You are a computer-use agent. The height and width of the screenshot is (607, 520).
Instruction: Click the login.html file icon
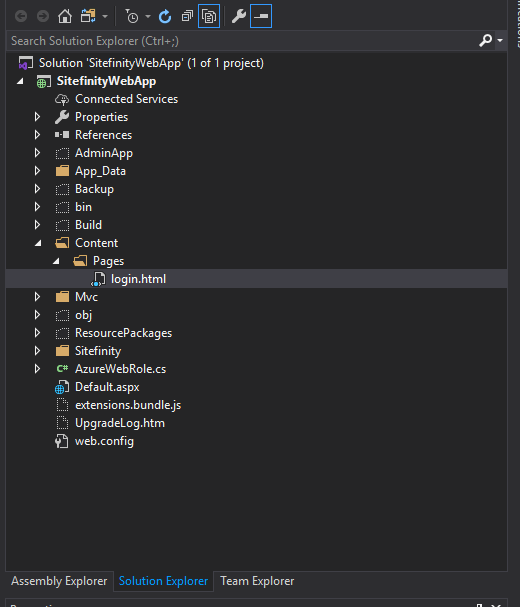pos(98,279)
